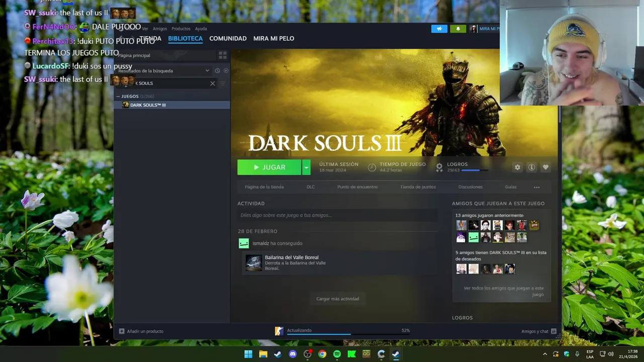The height and width of the screenshot is (362, 644).
Task: Open Discord from the taskbar
Action: [x=293, y=354]
